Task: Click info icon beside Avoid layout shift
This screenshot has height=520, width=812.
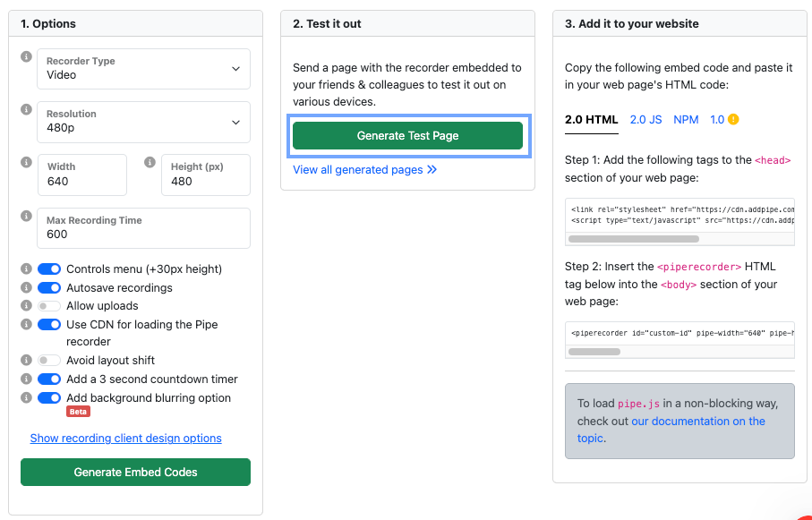Action: click(x=26, y=360)
